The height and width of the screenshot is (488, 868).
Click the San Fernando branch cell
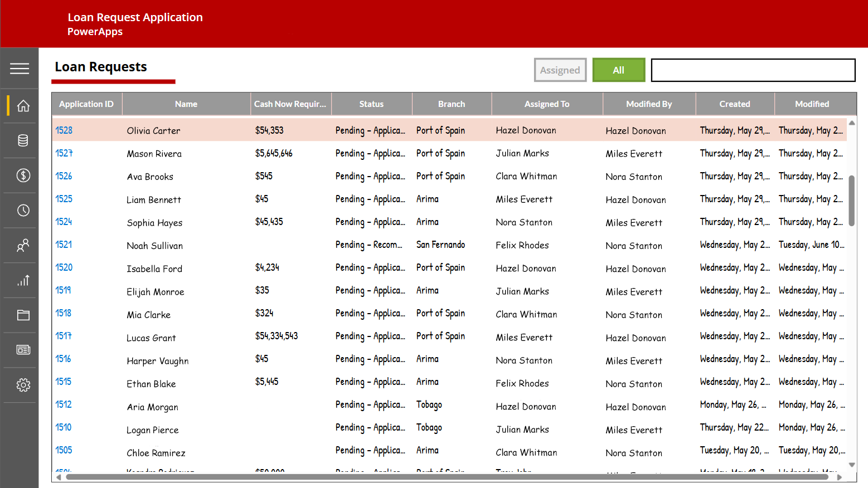tap(440, 245)
